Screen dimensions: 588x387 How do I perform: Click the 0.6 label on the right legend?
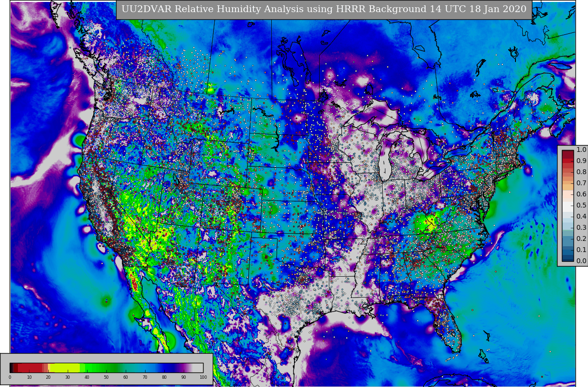581,194
